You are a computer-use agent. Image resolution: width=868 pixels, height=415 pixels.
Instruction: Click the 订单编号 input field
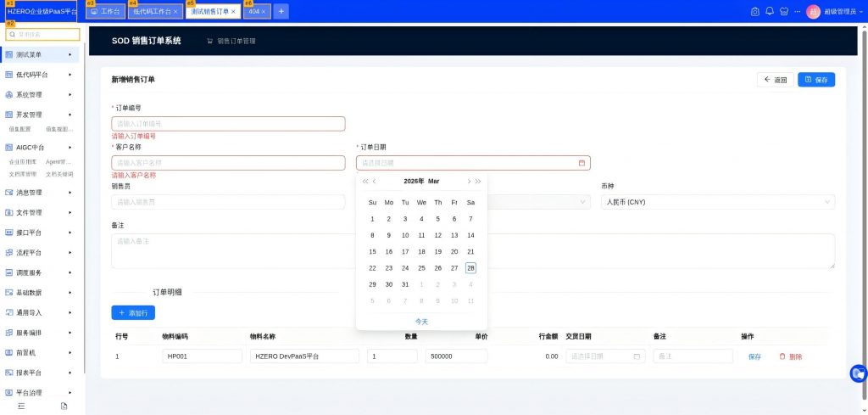click(x=228, y=124)
